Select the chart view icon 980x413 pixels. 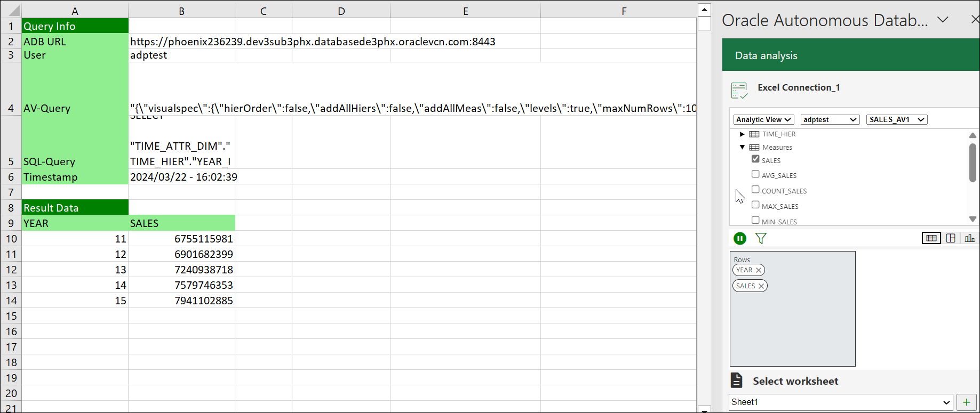(x=969, y=238)
